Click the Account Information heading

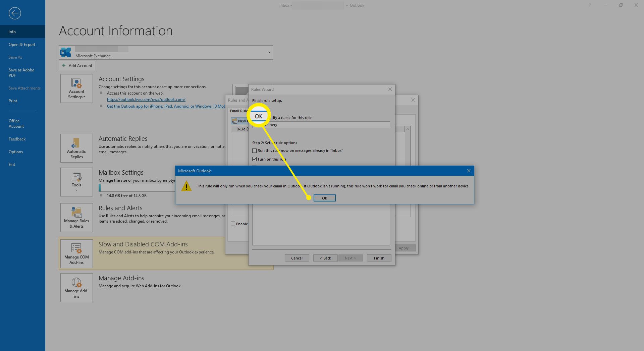[116, 31]
